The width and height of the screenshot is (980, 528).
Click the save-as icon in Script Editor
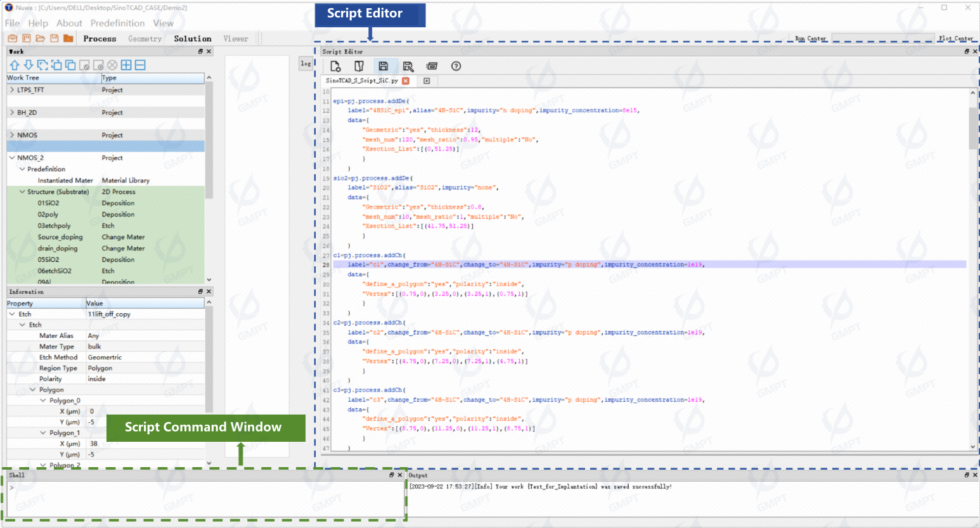(408, 66)
